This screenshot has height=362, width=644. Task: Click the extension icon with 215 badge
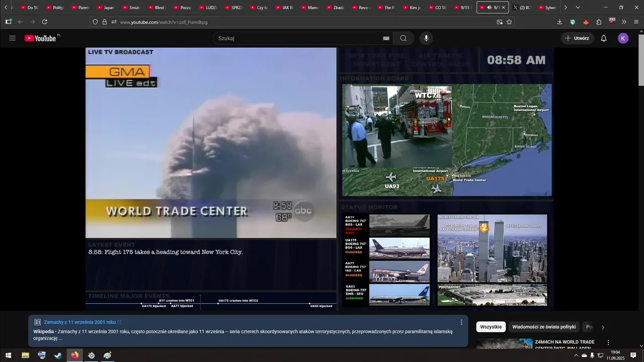pyautogui.click(x=612, y=21)
